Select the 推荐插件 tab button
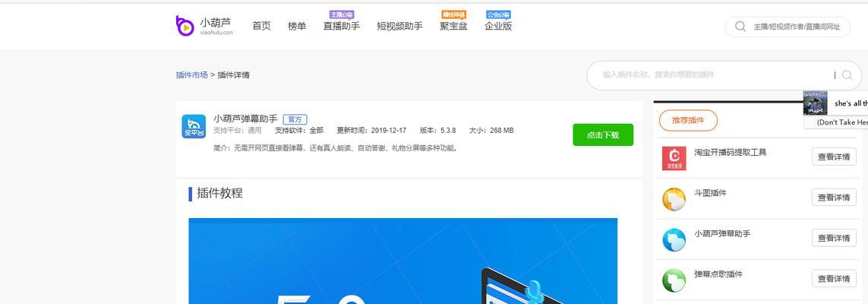Viewport: 868px width, 304px height. point(688,120)
